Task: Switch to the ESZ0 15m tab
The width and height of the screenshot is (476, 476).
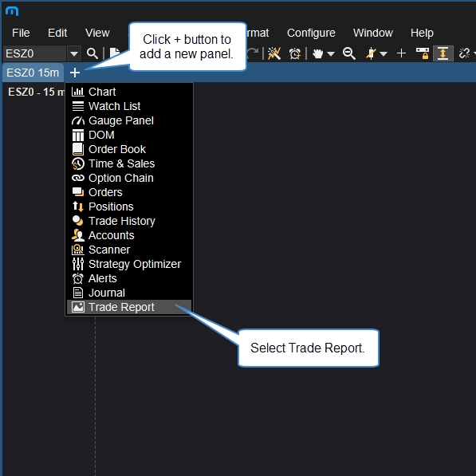Action: pos(33,73)
